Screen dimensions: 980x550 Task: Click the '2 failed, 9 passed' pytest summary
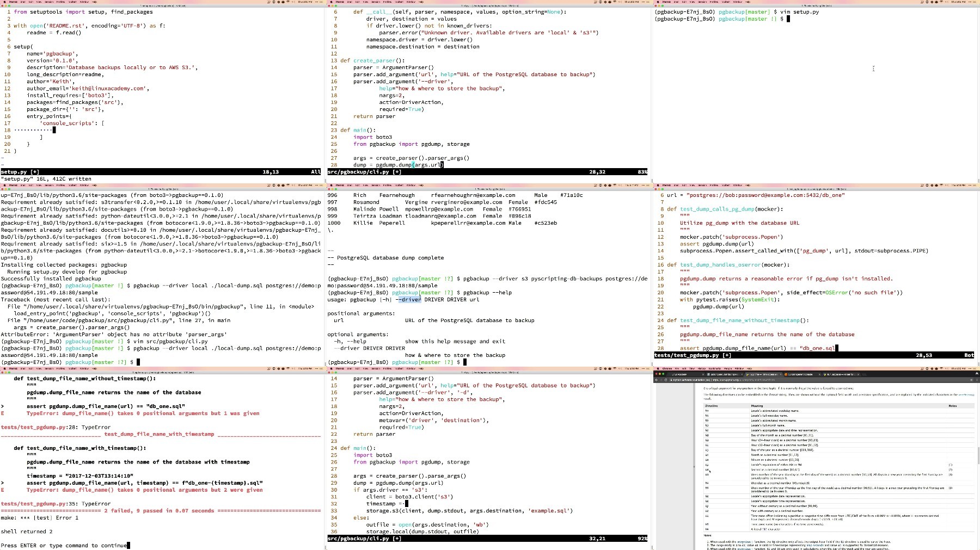(159, 511)
